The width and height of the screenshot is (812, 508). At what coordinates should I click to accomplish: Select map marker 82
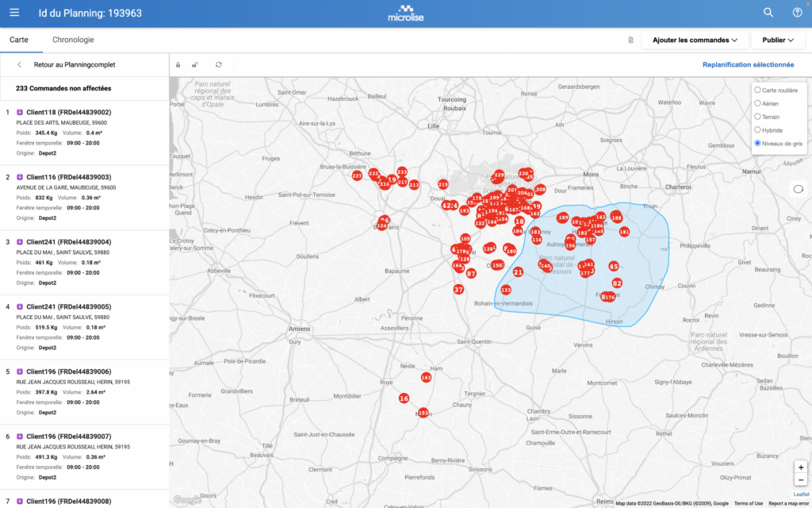pos(617,283)
